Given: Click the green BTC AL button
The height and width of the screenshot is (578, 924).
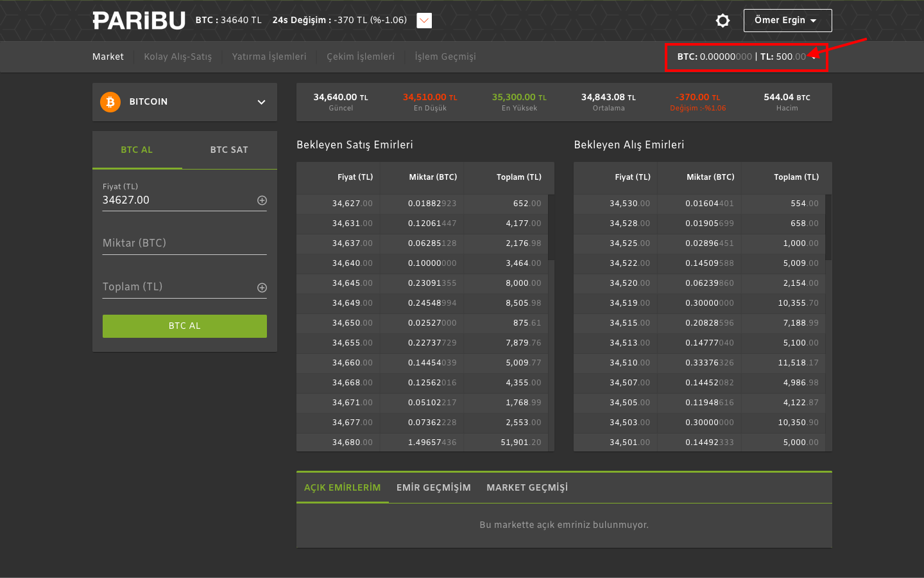Looking at the screenshot, I should click(184, 326).
